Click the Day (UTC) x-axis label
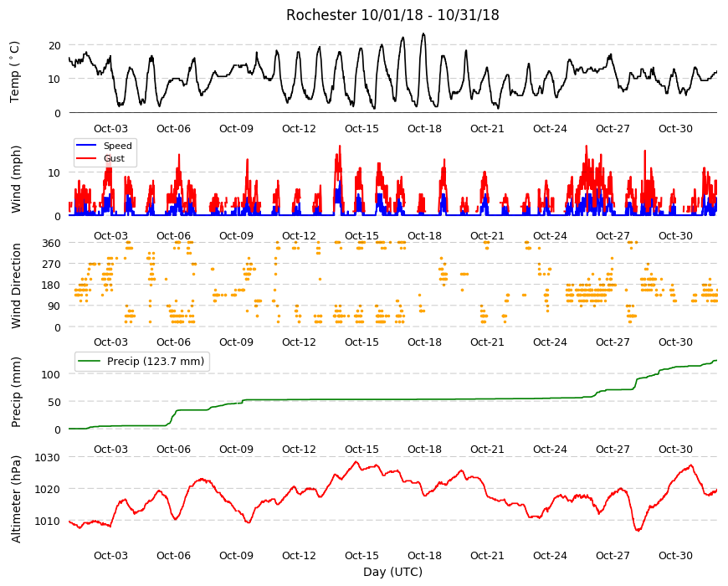This screenshot has height=586, width=728. pyautogui.click(x=392, y=572)
